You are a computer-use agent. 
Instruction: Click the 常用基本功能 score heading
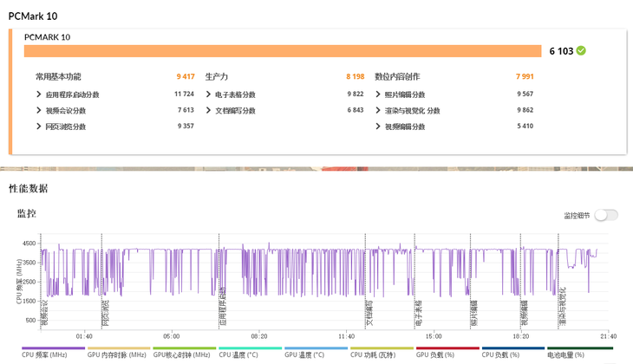(58, 77)
